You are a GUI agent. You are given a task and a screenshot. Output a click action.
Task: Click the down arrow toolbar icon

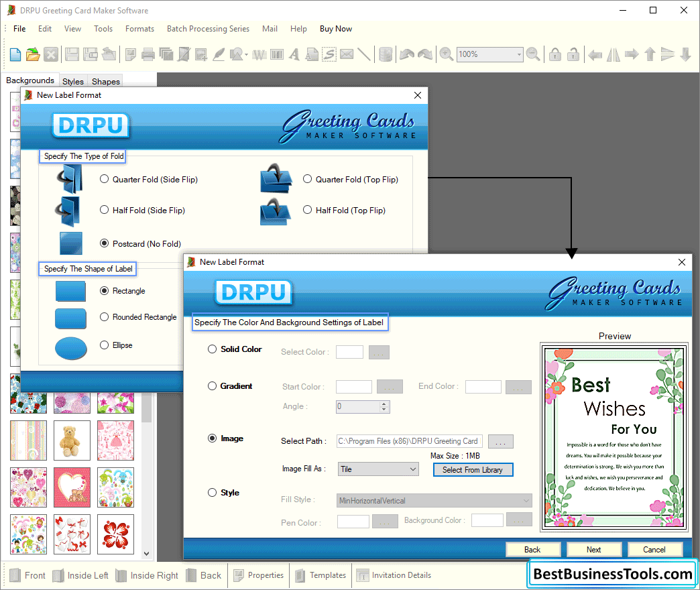coord(686,54)
